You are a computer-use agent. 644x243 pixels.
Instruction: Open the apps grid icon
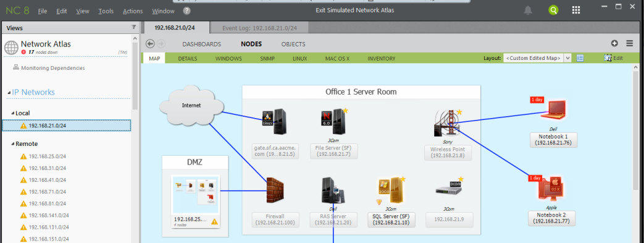click(576, 11)
